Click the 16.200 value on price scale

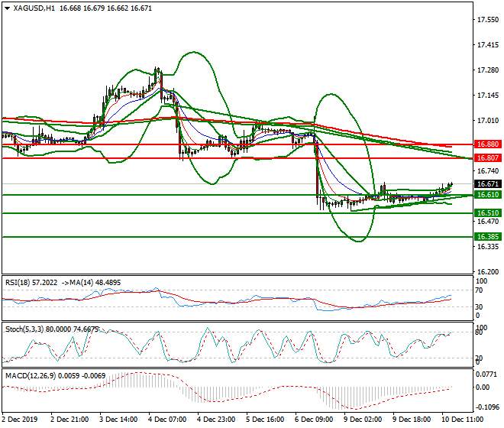click(x=486, y=272)
